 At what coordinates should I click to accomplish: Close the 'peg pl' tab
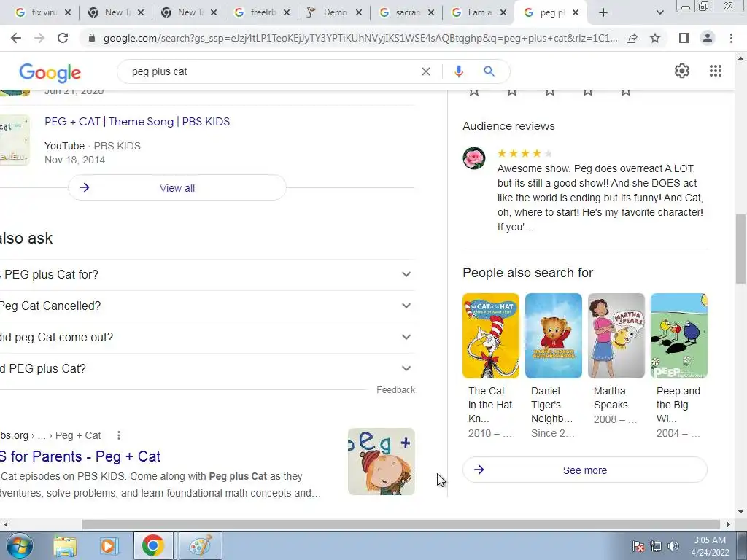[576, 13]
